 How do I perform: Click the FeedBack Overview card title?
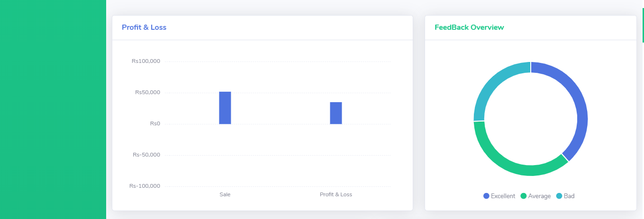tap(469, 27)
